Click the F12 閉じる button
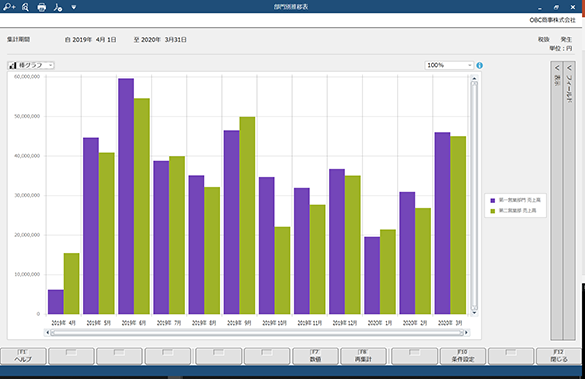The height and width of the screenshot is (379, 585). (x=559, y=356)
